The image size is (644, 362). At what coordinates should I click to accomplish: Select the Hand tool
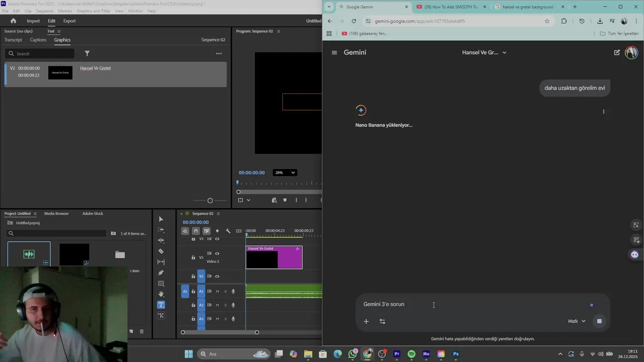pos(161,294)
